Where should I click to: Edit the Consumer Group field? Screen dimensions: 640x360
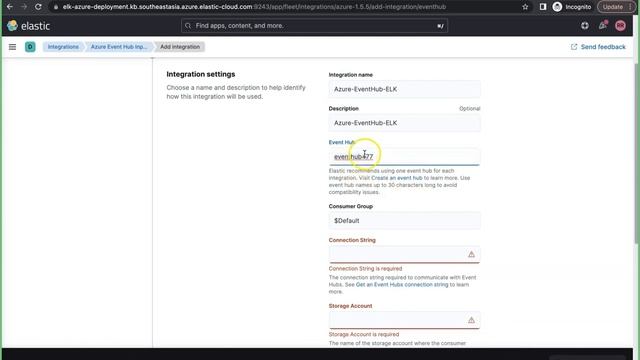click(404, 220)
